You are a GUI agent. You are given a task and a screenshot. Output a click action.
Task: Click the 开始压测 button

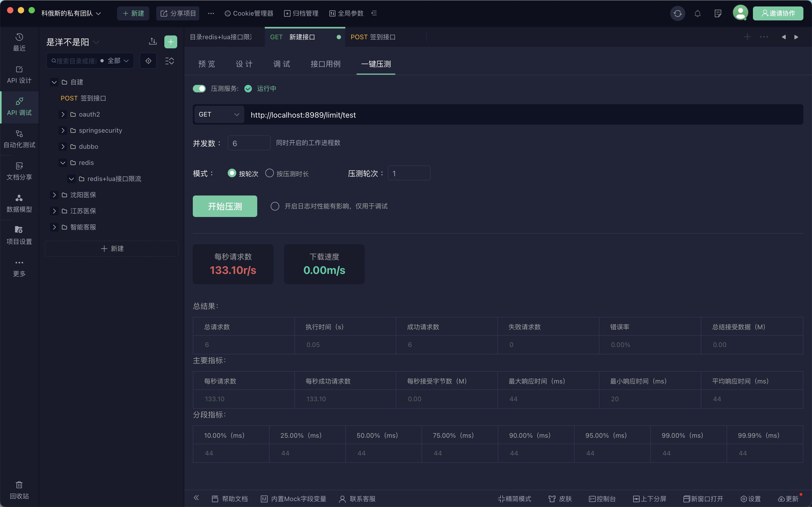pyautogui.click(x=225, y=206)
